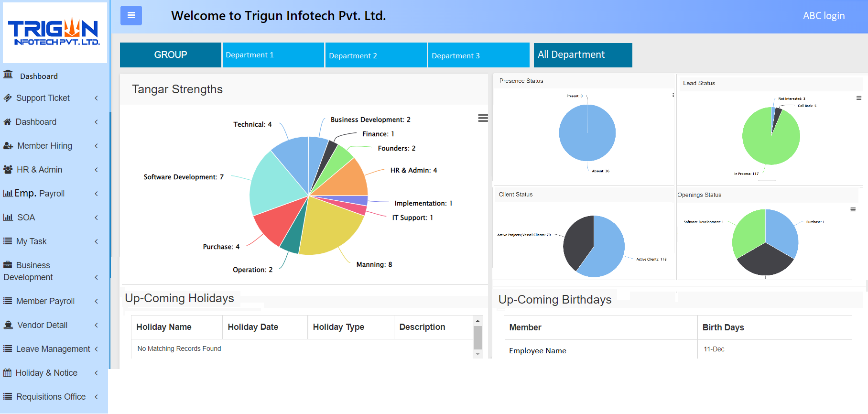Click the Member Payroll list icon
Screen dimensions: 868x414
click(8, 301)
